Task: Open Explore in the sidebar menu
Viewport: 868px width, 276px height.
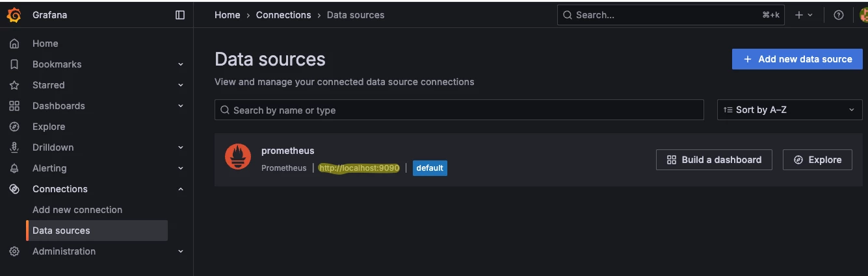Action: pos(49,127)
